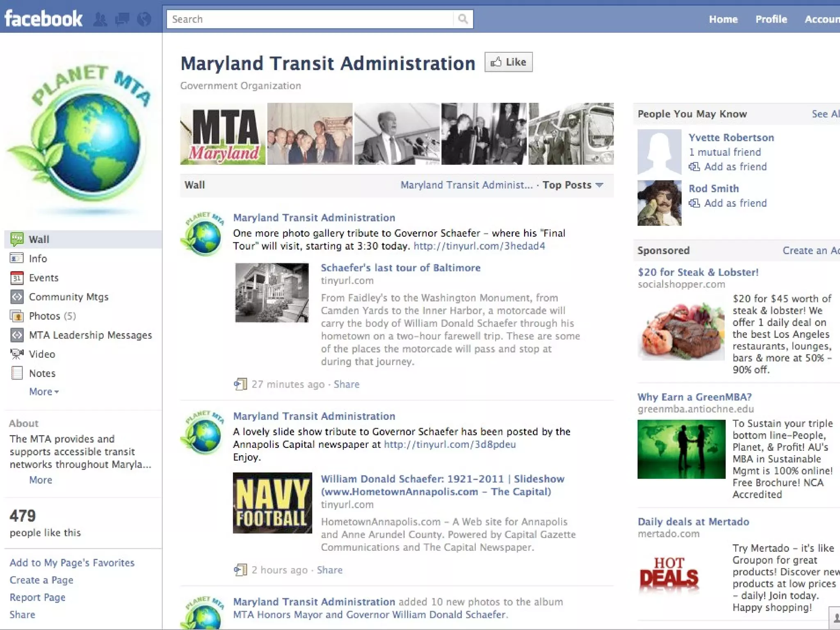
Task: Open the tinyurl.com/3hedad4 link
Action: pos(479,246)
